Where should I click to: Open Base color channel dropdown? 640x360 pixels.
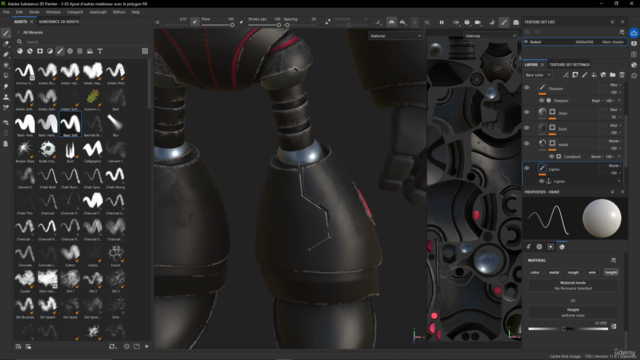pyautogui.click(x=538, y=75)
